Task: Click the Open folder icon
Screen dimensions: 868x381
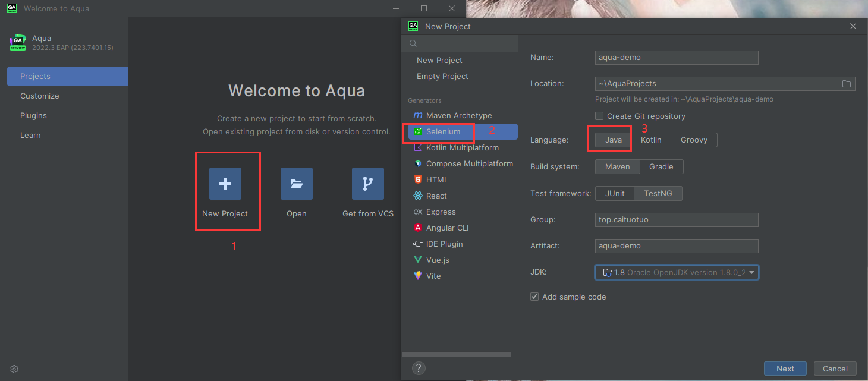Action: point(297,184)
